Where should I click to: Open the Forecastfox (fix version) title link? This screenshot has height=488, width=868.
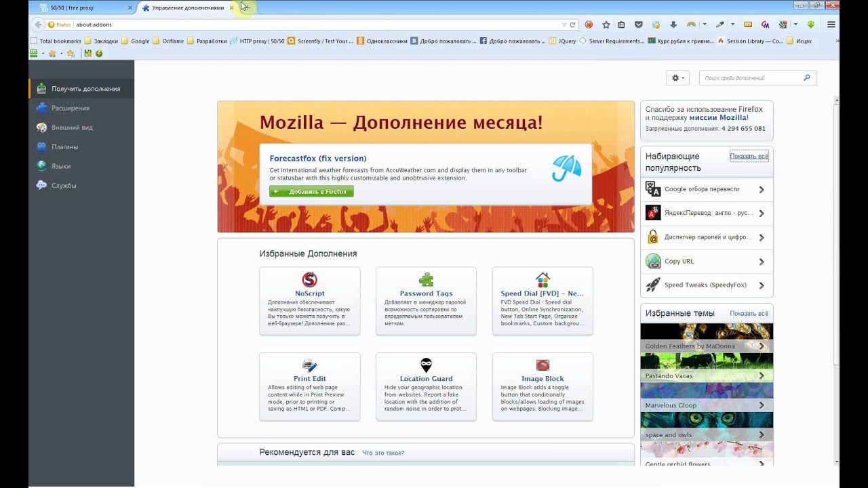(318, 159)
